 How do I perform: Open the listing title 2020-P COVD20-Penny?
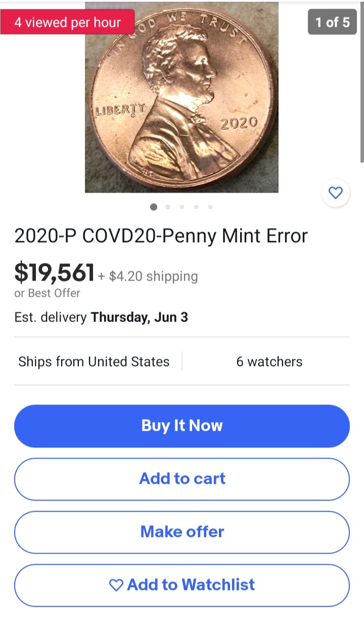click(x=161, y=236)
